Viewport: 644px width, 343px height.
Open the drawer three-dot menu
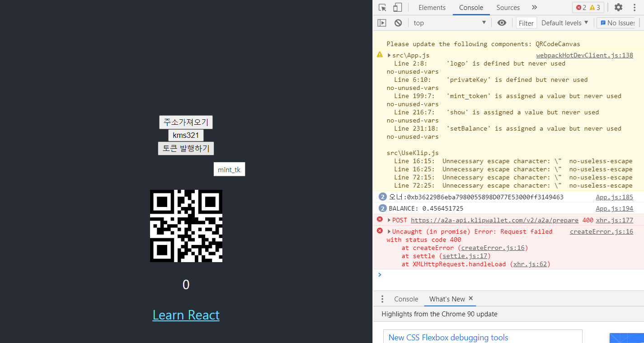coord(382,299)
